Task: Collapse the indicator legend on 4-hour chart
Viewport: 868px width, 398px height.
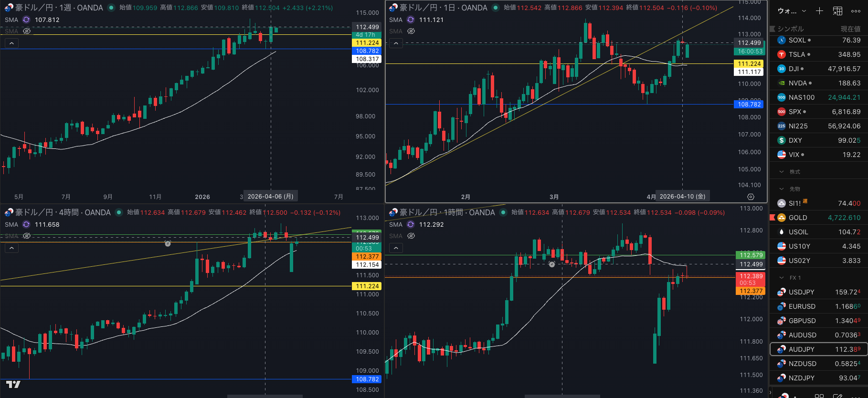Action: pyautogui.click(x=11, y=248)
